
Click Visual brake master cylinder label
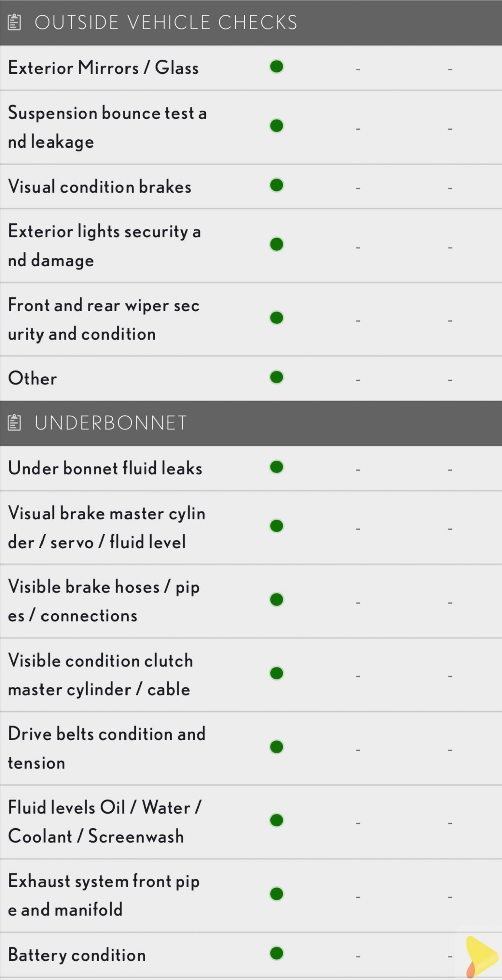(106, 528)
